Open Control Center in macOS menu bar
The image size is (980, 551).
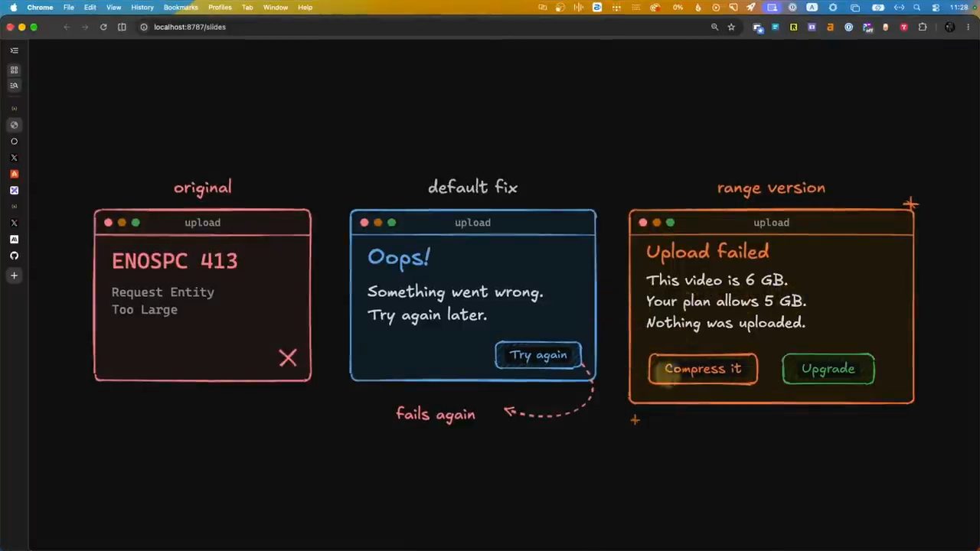click(936, 7)
